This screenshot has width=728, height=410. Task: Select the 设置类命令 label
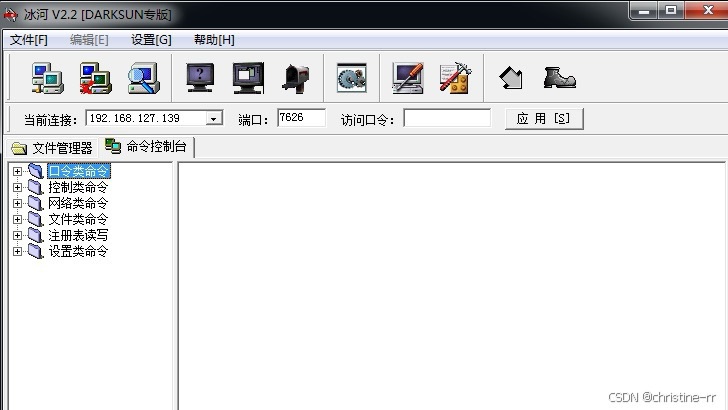click(78, 251)
